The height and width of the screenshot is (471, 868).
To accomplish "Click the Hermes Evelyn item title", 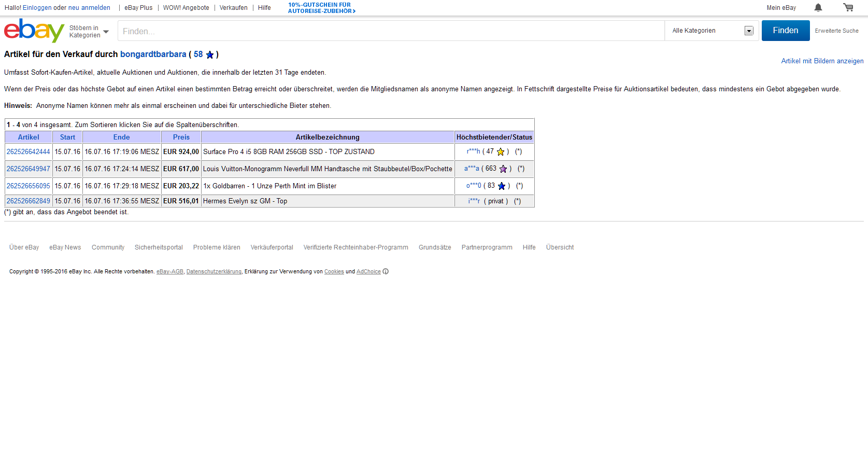I will click(245, 201).
